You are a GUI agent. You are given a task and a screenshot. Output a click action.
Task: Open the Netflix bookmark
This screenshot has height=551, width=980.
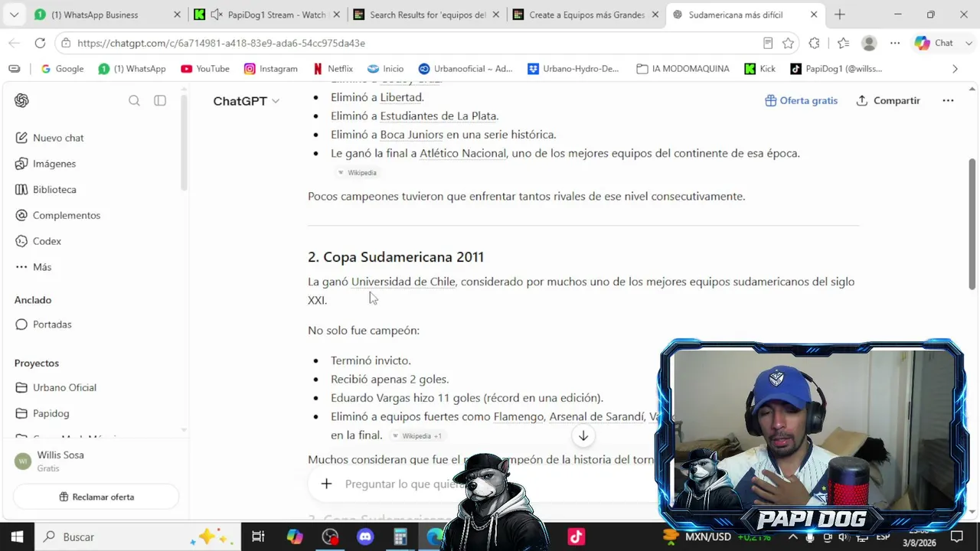pos(333,69)
